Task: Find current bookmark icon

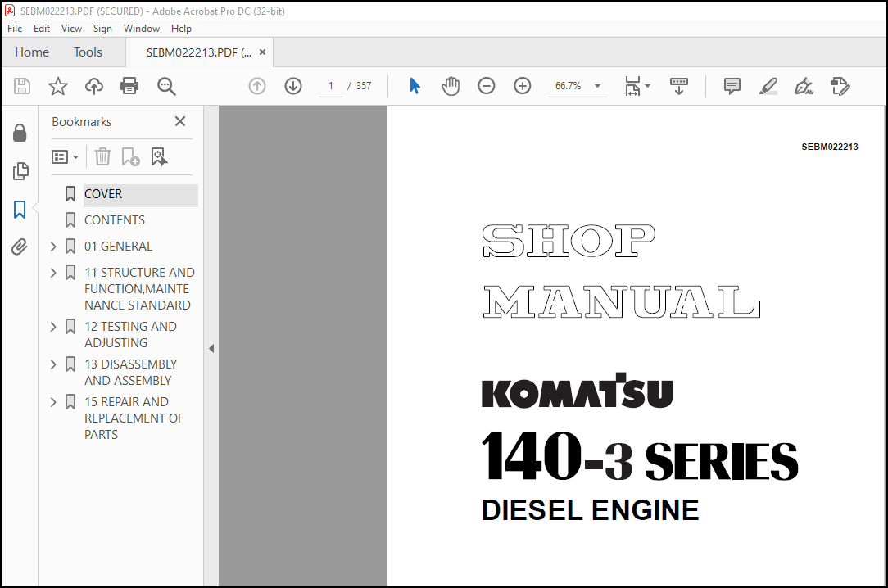Action: [159, 156]
